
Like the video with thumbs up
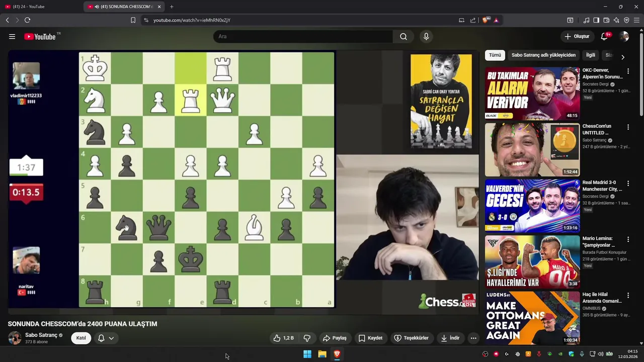[x=283, y=338]
